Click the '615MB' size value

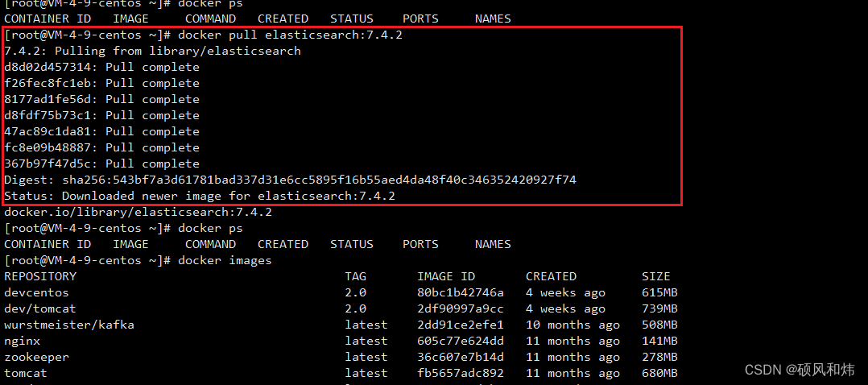coord(660,292)
